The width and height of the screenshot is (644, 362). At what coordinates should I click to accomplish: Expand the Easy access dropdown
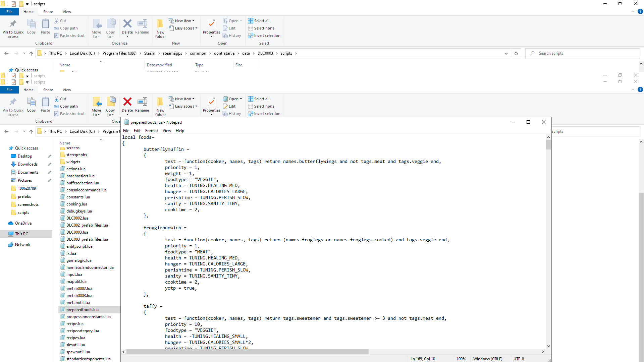[184, 106]
